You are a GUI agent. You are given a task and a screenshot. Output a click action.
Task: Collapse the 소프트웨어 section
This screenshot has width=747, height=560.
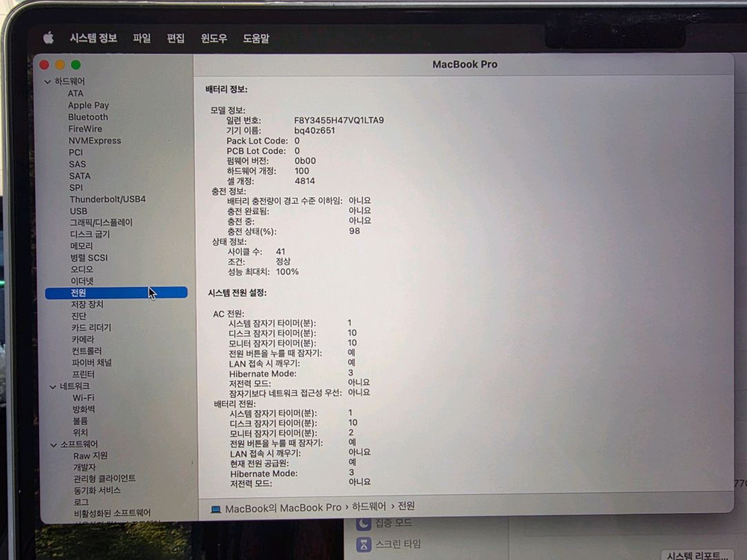[52, 444]
